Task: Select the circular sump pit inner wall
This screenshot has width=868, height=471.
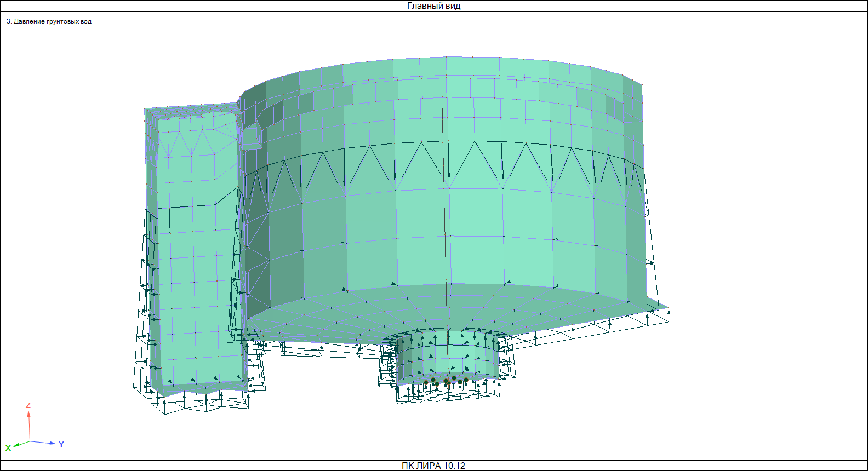Action: coord(447,361)
